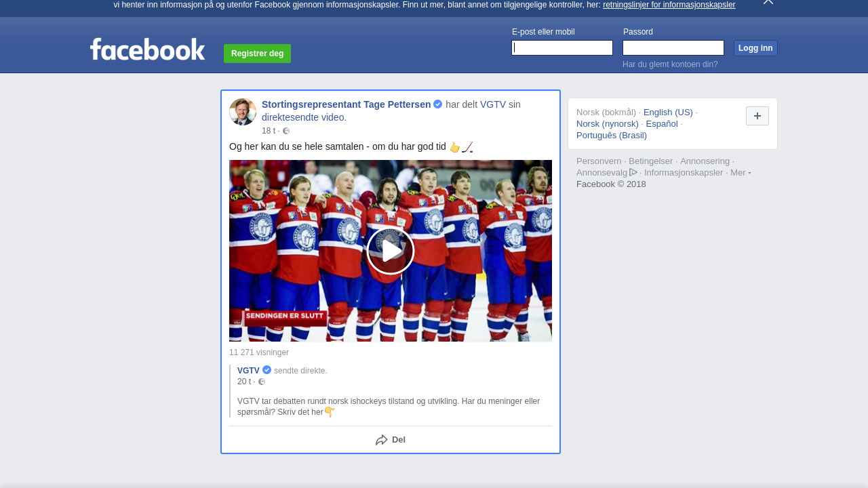Close the cookie information banner
Image resolution: width=868 pixels, height=488 pixels.
(768, 2)
